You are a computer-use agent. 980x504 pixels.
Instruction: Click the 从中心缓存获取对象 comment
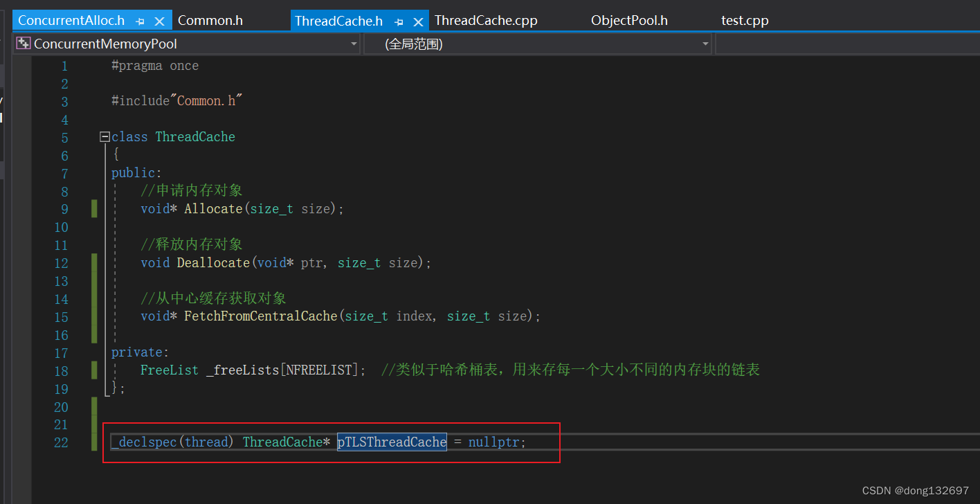[213, 298]
